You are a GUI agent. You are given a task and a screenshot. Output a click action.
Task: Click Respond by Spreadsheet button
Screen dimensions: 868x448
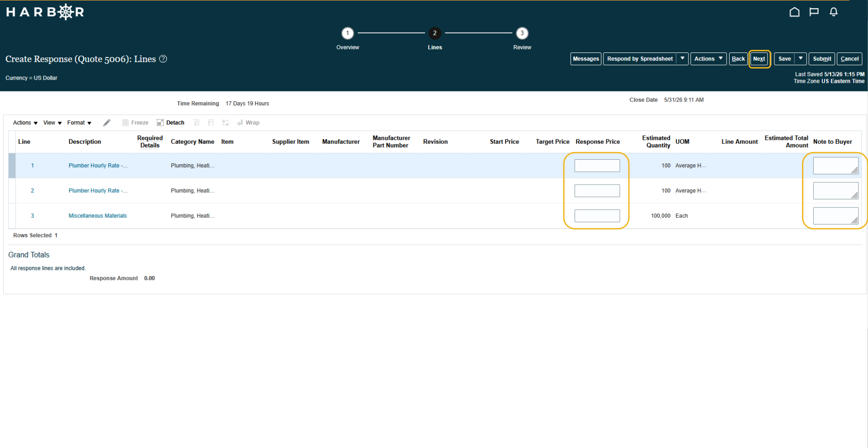point(640,59)
